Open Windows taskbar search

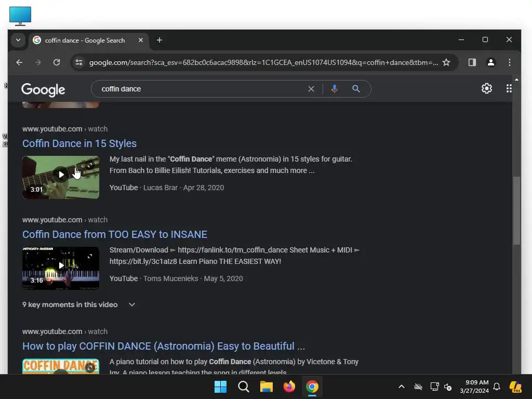point(243,387)
